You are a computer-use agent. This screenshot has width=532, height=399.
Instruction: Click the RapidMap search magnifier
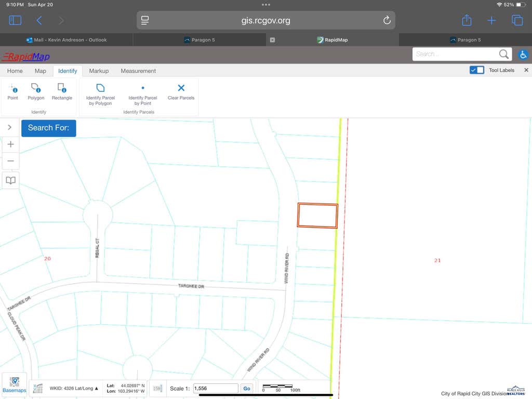click(504, 54)
